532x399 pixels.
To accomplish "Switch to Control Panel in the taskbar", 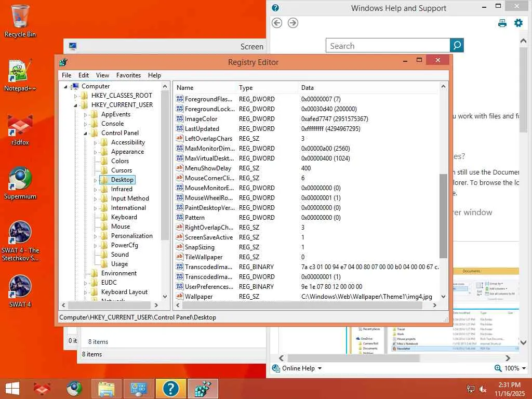I will [138, 389].
